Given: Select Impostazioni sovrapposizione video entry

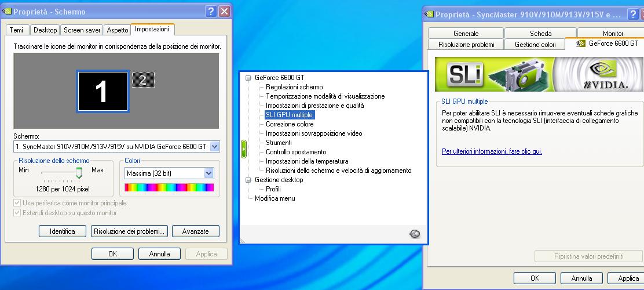Looking at the screenshot, I should click(314, 133).
